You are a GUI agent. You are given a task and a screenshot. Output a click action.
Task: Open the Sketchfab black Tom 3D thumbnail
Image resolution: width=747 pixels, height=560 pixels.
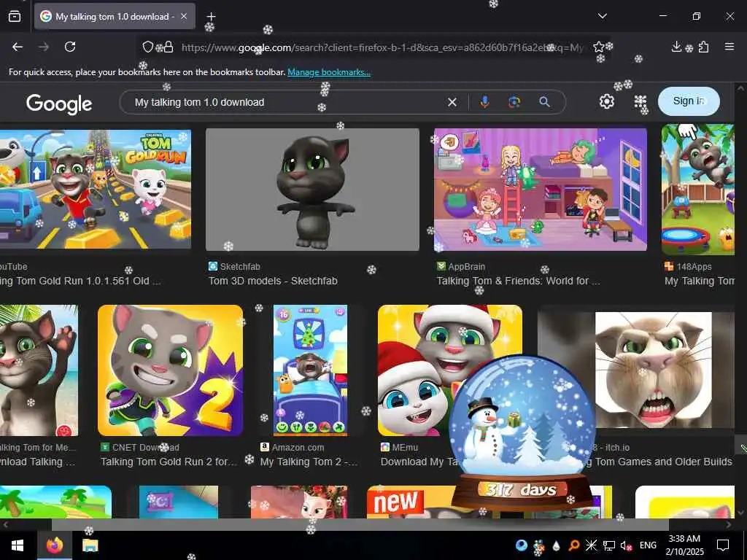(312, 190)
